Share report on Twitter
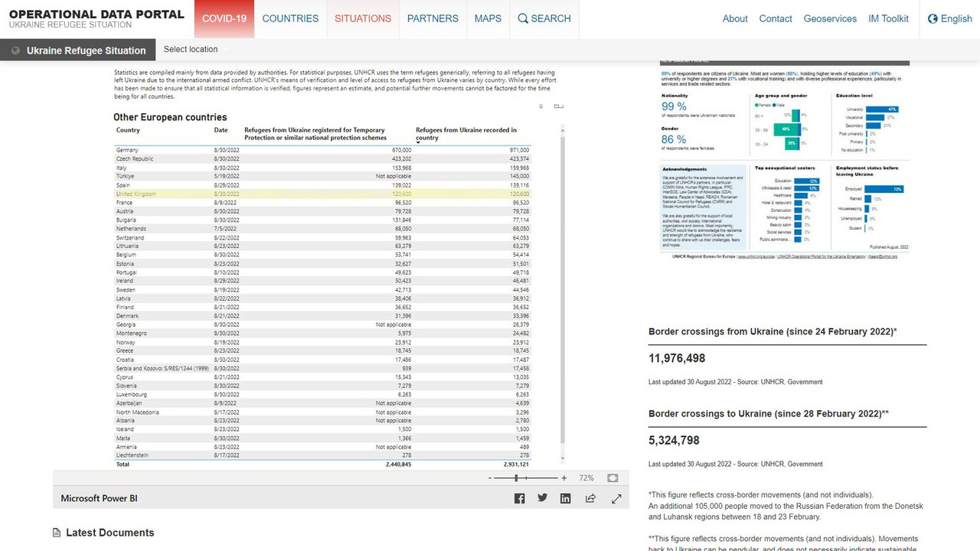980x551 pixels. point(542,498)
